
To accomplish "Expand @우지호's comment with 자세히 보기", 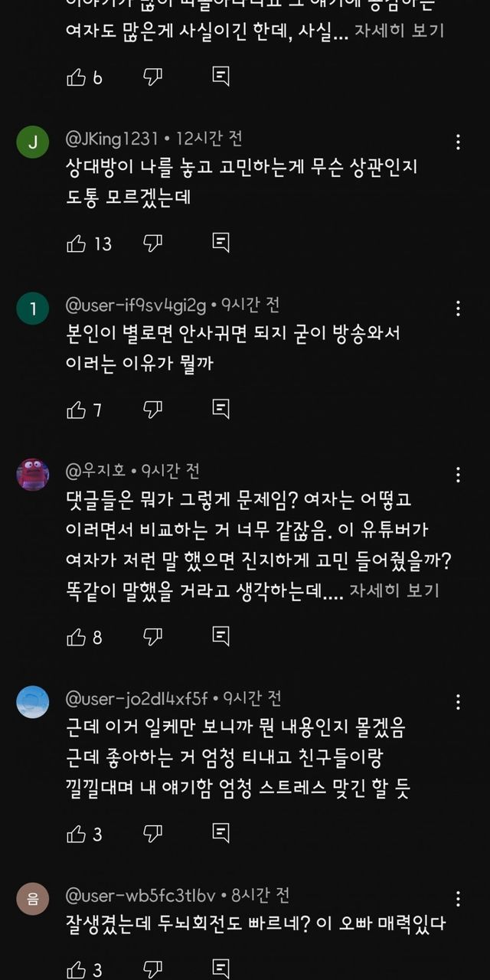I will [x=394, y=591].
